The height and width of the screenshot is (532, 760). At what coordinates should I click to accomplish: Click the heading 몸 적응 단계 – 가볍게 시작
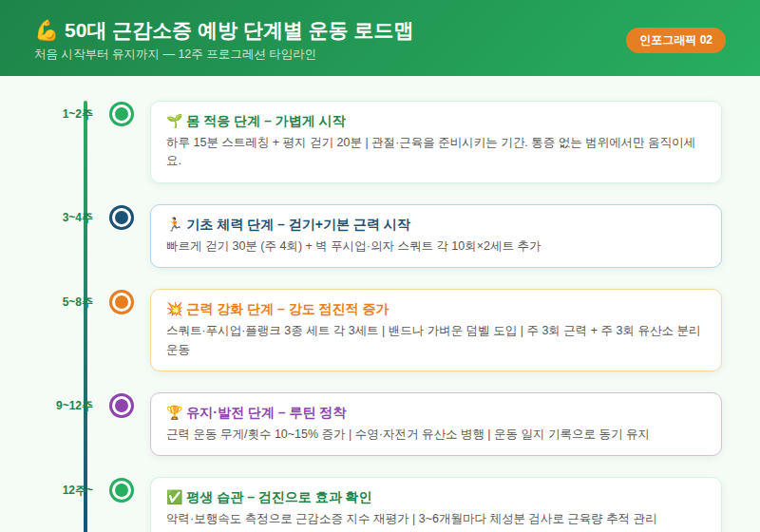(x=266, y=122)
